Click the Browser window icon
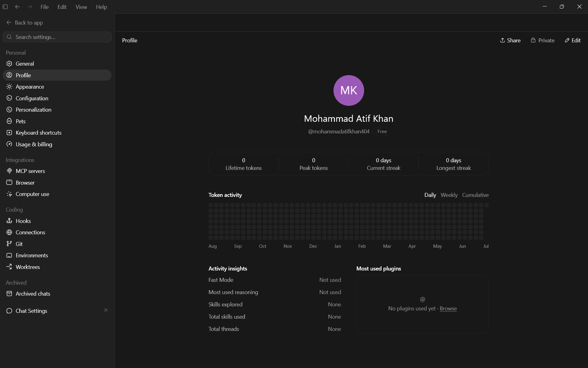 pos(9,182)
